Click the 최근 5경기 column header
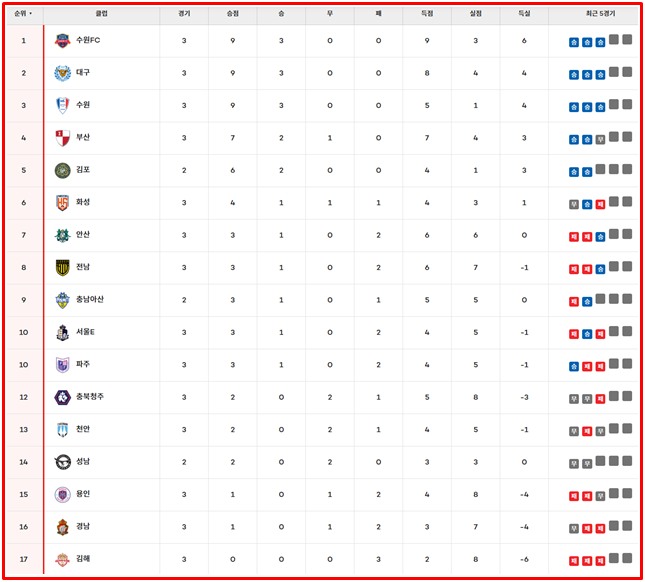Image resolution: width=645 pixels, height=582 pixels. click(x=600, y=15)
